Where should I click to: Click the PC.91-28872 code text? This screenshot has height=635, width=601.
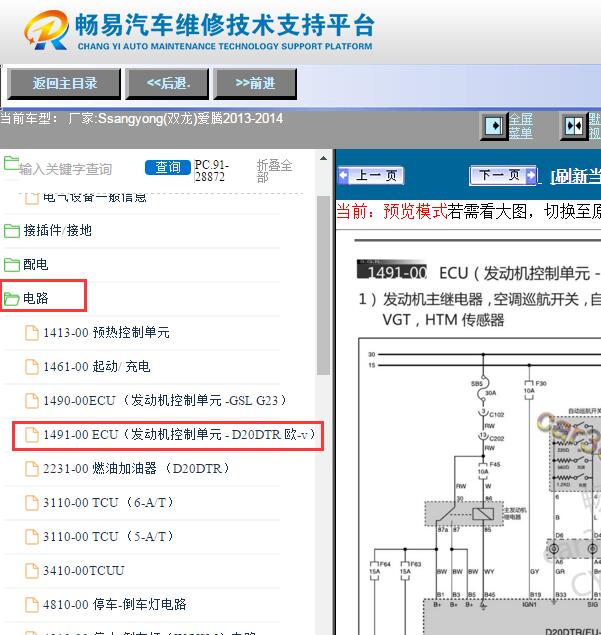211,170
